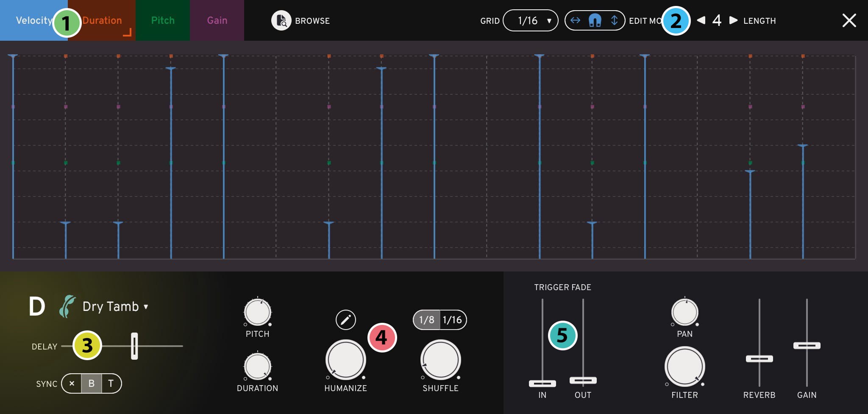The height and width of the screenshot is (414, 868).
Task: Click the SHUFFLE knob
Action: pos(441,360)
